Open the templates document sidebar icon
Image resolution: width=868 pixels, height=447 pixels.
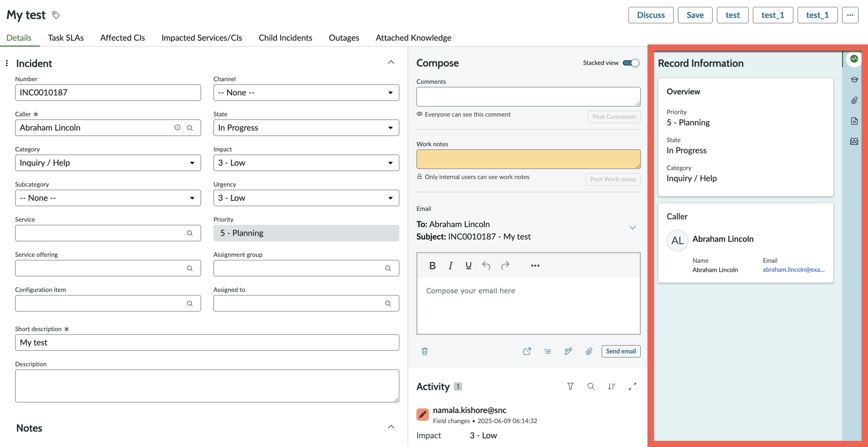[x=854, y=121]
